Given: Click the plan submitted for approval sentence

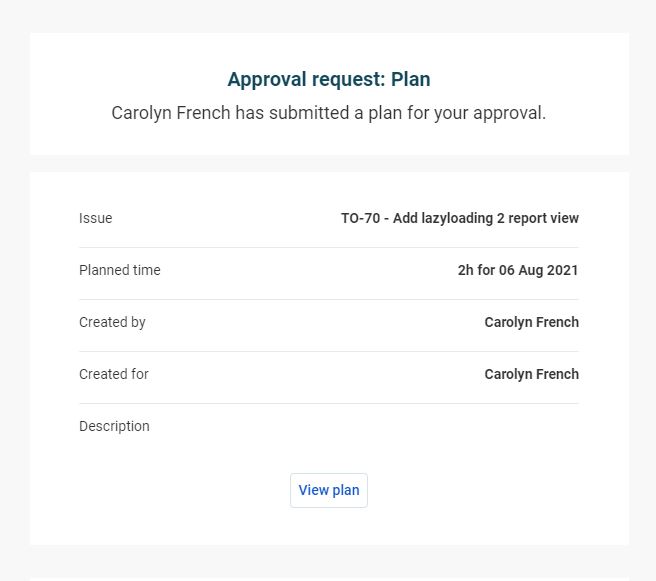Looking at the screenshot, I should click(328, 113).
